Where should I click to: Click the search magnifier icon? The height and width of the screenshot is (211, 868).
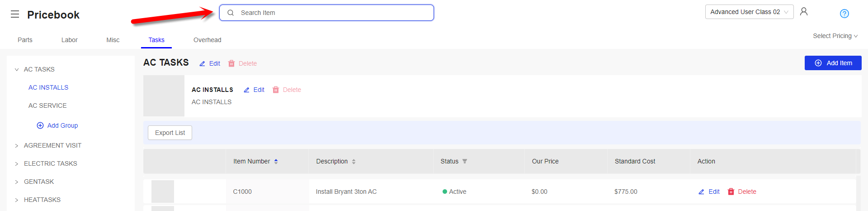click(231, 13)
